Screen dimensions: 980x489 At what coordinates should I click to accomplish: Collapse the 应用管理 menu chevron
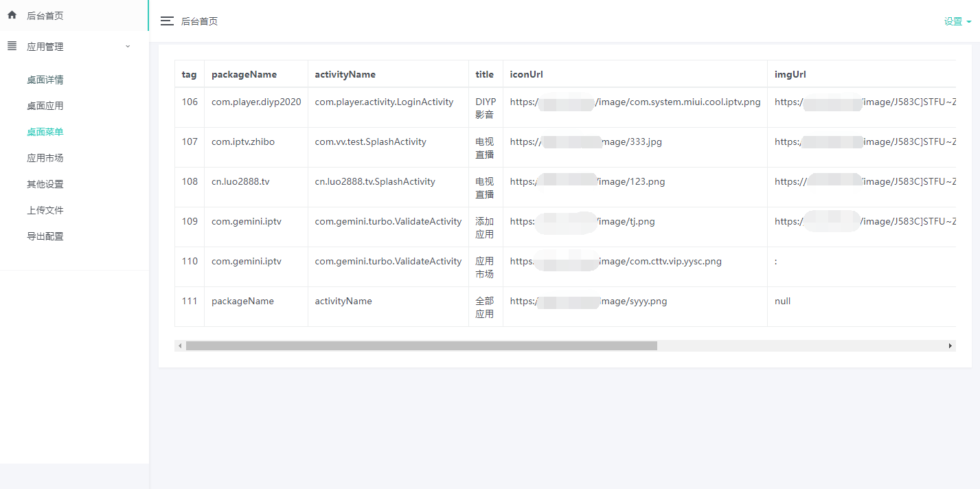(x=128, y=47)
